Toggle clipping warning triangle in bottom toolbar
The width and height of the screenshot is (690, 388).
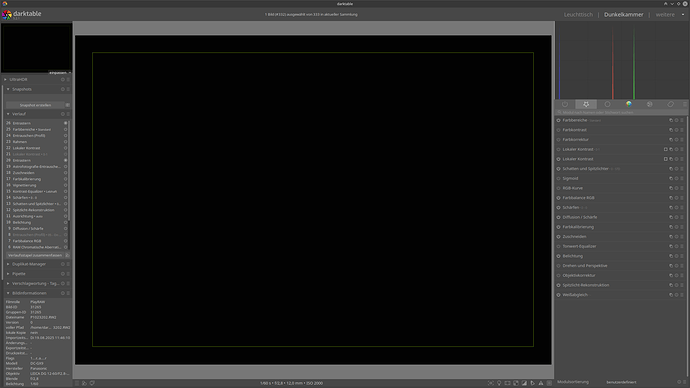click(x=541, y=383)
